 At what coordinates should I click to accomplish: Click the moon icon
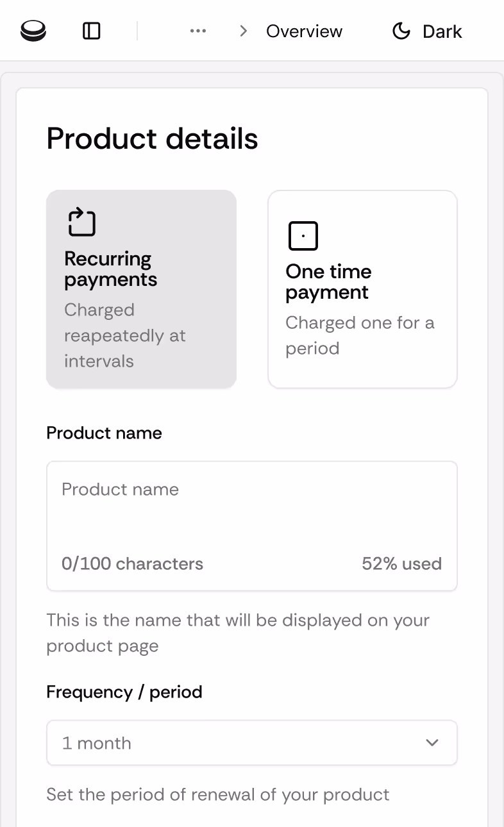[x=401, y=31]
